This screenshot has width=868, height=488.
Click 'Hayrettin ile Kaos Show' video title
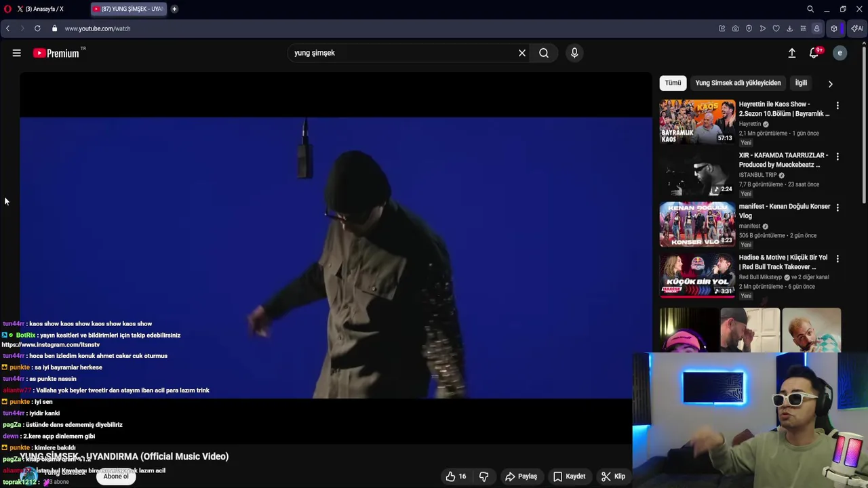point(784,109)
